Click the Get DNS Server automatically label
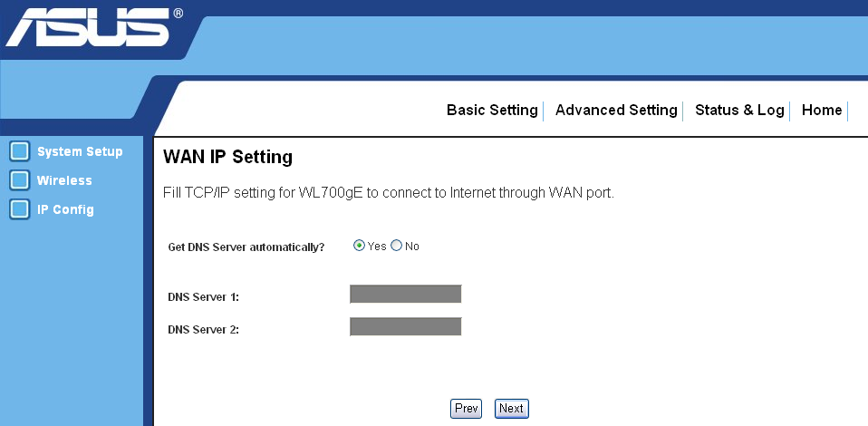 [246, 247]
